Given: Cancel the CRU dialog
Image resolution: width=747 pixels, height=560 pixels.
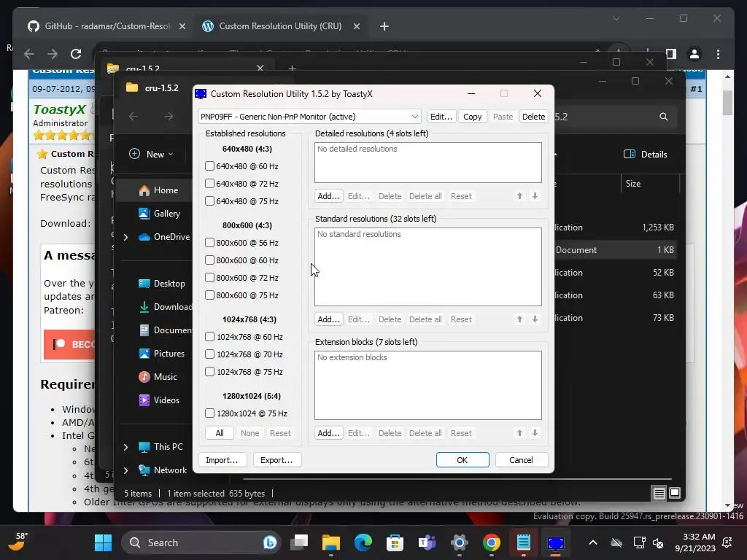Looking at the screenshot, I should pos(521,460).
